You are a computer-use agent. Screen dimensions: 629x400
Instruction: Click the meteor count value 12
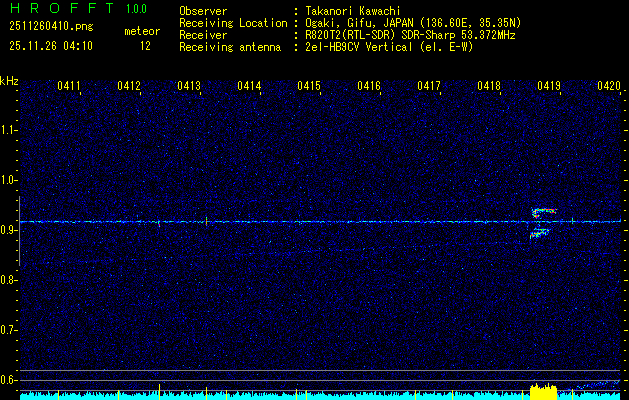(x=145, y=46)
